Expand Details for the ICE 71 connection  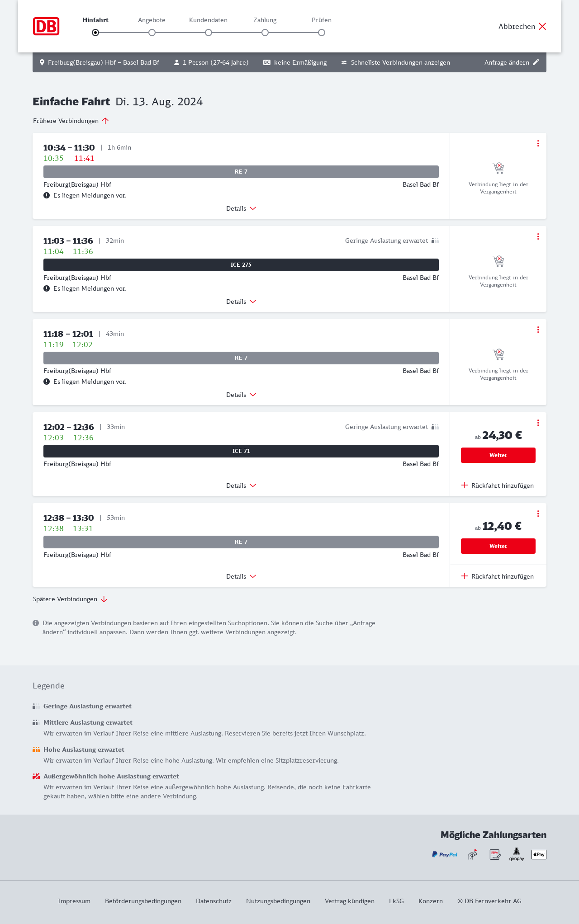pos(241,486)
